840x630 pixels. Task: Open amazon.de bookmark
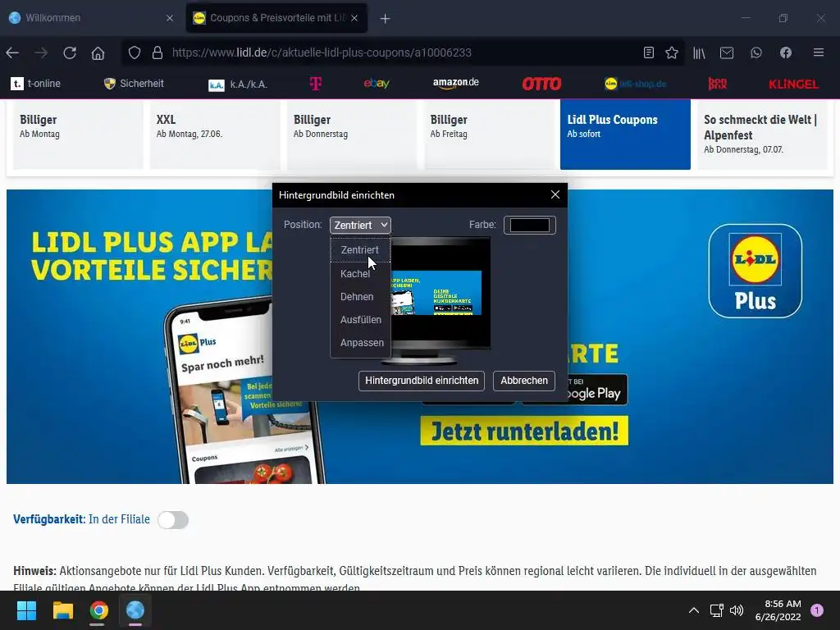point(456,83)
